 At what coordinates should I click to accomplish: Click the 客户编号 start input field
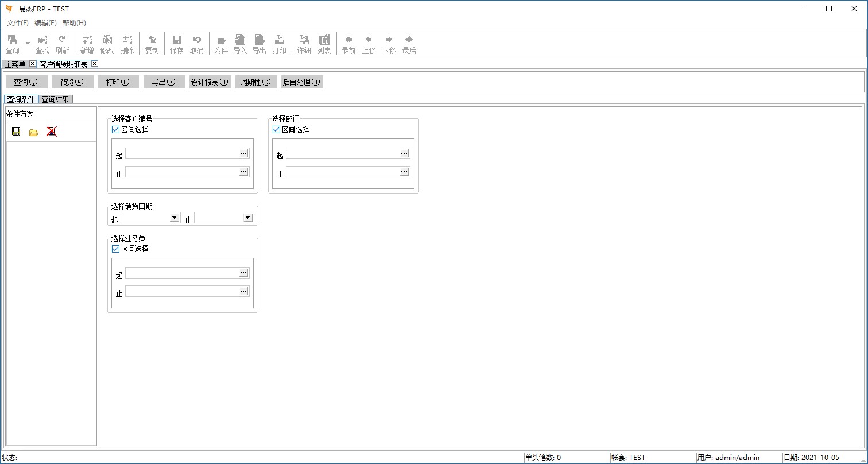pyautogui.click(x=181, y=153)
